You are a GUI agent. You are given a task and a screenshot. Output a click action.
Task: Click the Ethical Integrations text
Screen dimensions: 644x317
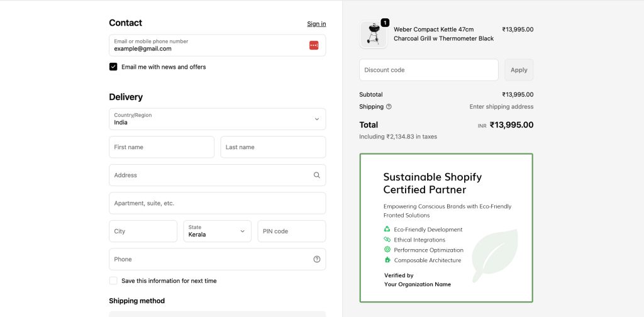coord(419,240)
